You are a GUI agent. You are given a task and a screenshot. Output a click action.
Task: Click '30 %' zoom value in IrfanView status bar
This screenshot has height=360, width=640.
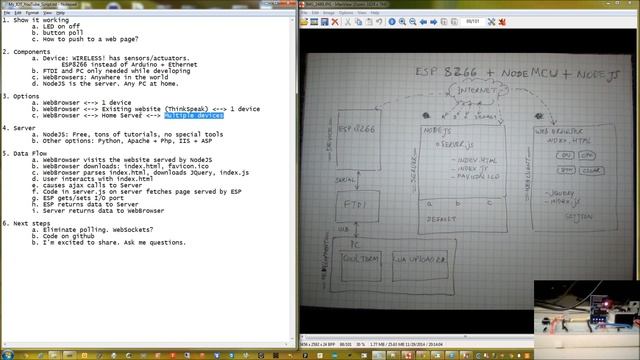[x=360, y=344]
